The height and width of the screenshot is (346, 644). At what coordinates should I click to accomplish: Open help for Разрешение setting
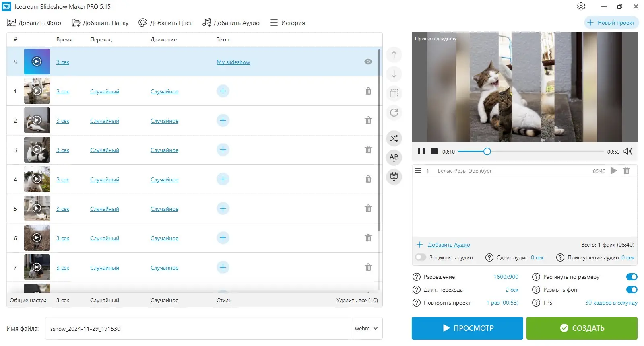417,277
